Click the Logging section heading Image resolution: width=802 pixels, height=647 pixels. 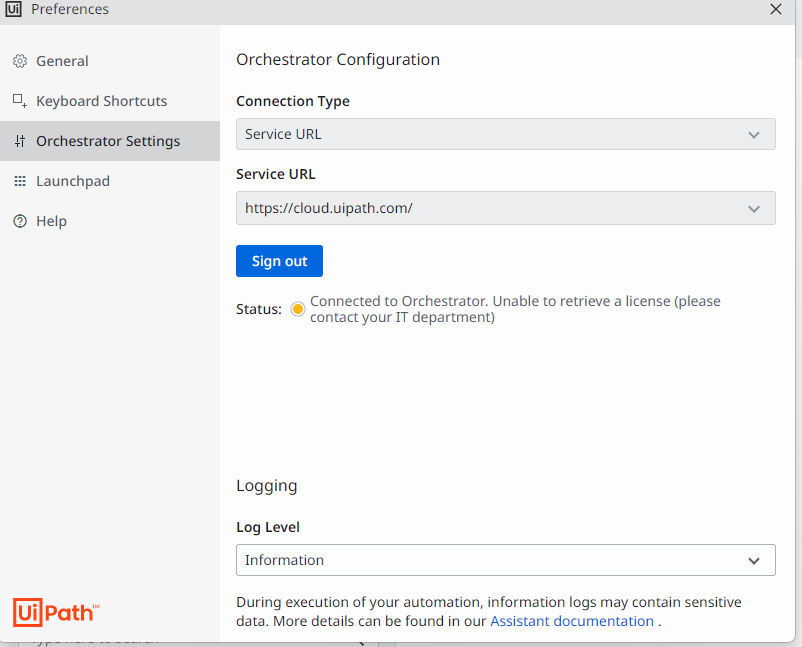point(266,486)
